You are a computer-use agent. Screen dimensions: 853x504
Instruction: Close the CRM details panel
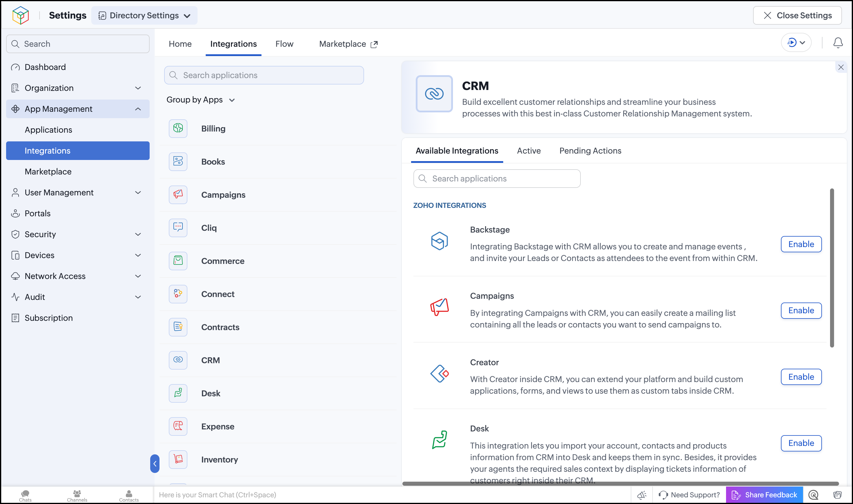[x=841, y=67]
